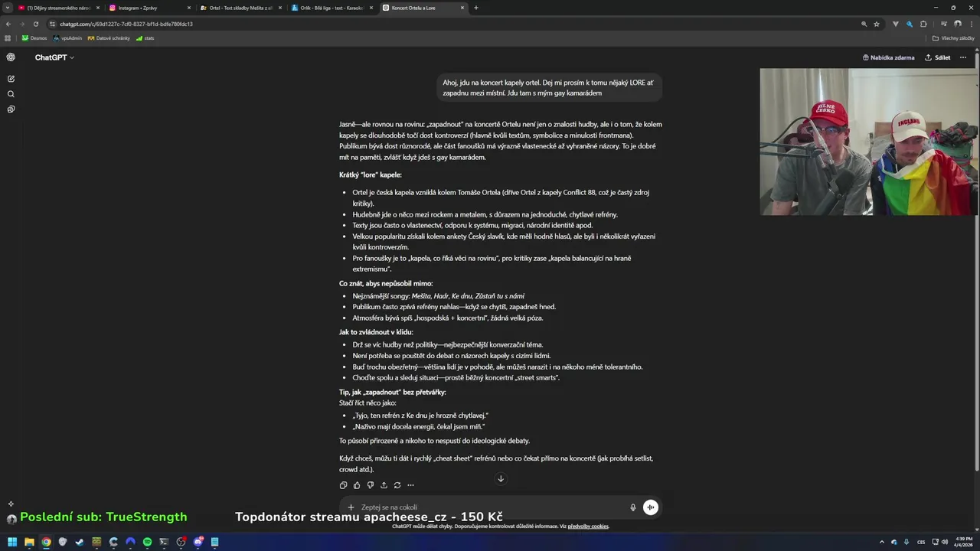Click the Sdílet share button
The width and height of the screenshot is (980, 551).
[938, 57]
